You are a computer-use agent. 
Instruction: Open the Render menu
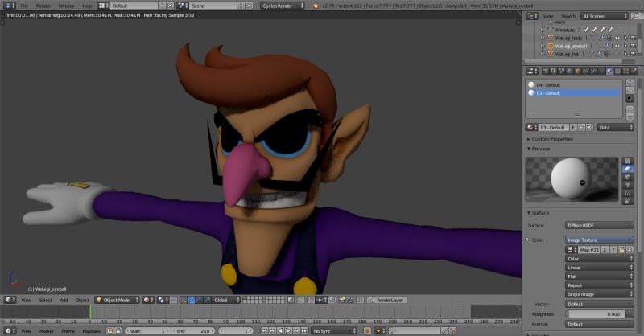point(43,6)
